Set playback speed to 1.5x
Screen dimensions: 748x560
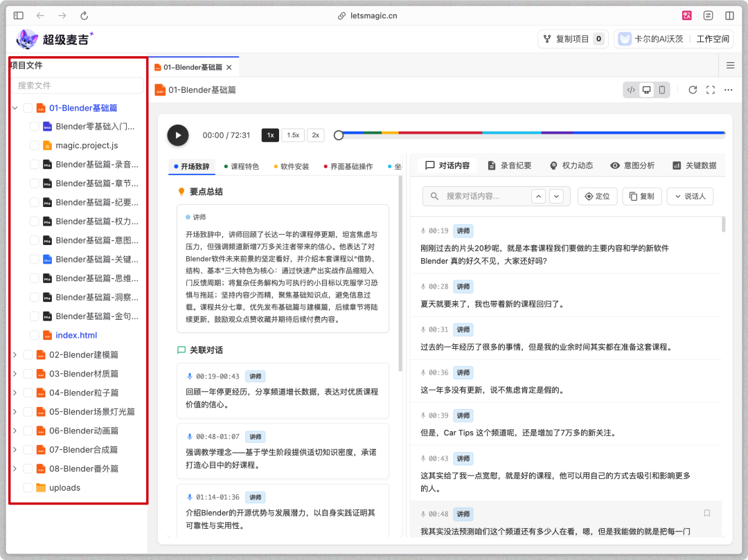[x=292, y=135]
